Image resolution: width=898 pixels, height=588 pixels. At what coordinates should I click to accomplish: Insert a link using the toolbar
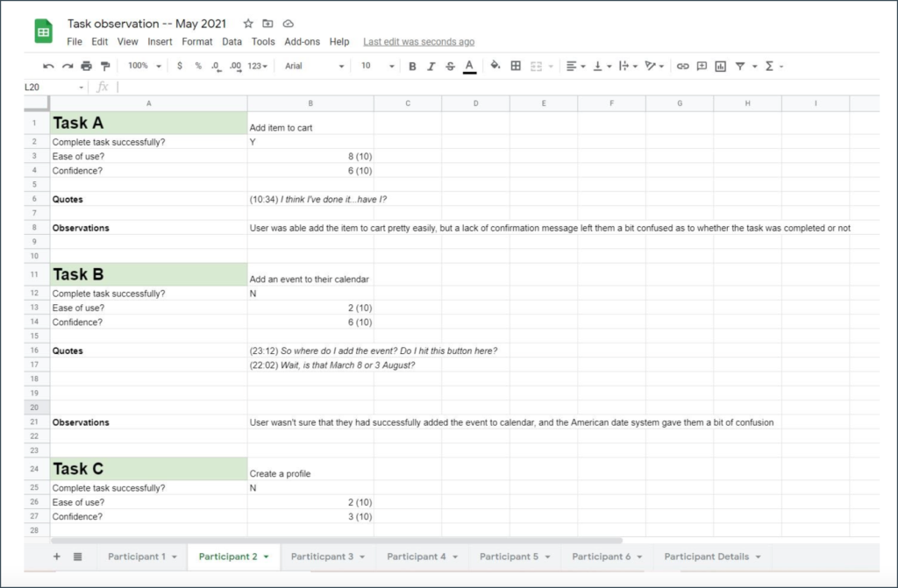pyautogui.click(x=682, y=66)
